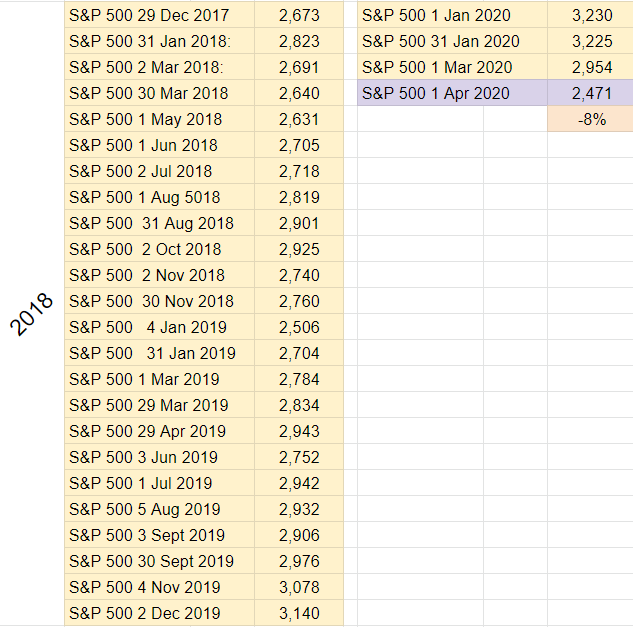Select cell 'S&P 500 4 Jan 2019'

[159, 327]
